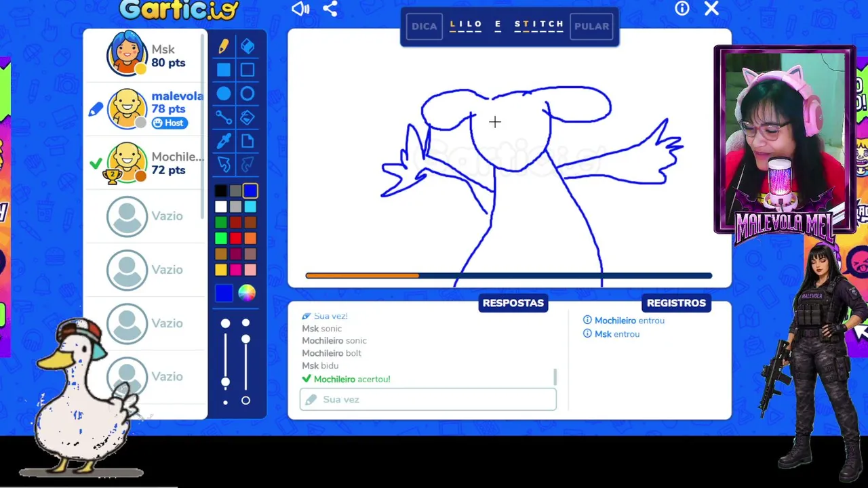
Task: Click the 'Mochileiro acertou!' message
Action: pyautogui.click(x=346, y=379)
